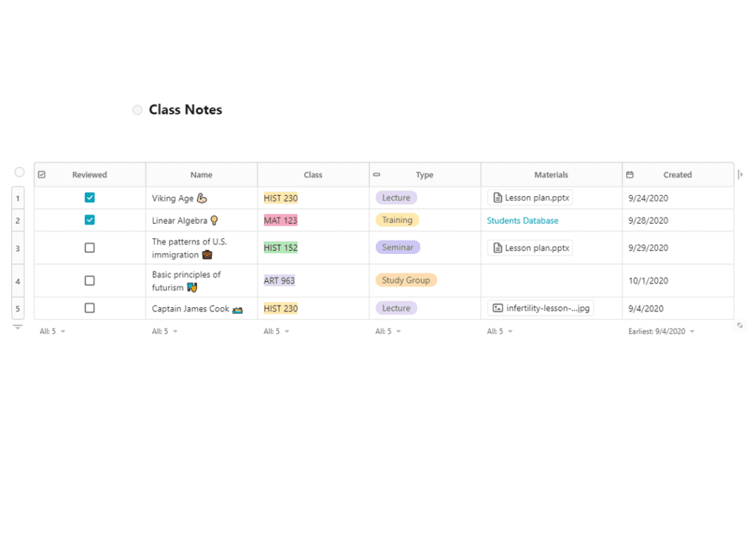This screenshot has width=756, height=533.
Task: Click the table resize handle icon
Action: pyautogui.click(x=740, y=325)
